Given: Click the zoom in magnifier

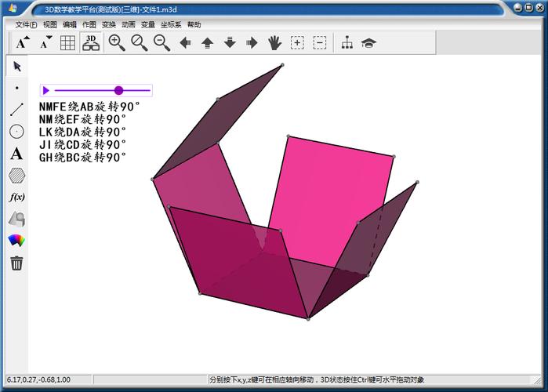Looking at the screenshot, I should (x=117, y=43).
